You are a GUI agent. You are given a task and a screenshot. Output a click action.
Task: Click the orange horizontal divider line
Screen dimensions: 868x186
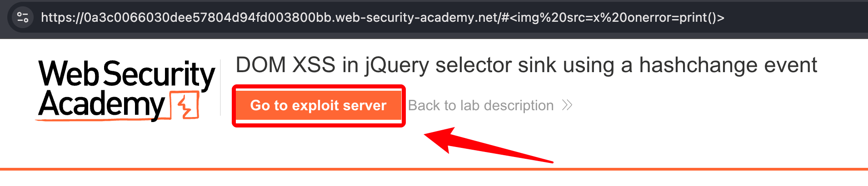pos(434,169)
